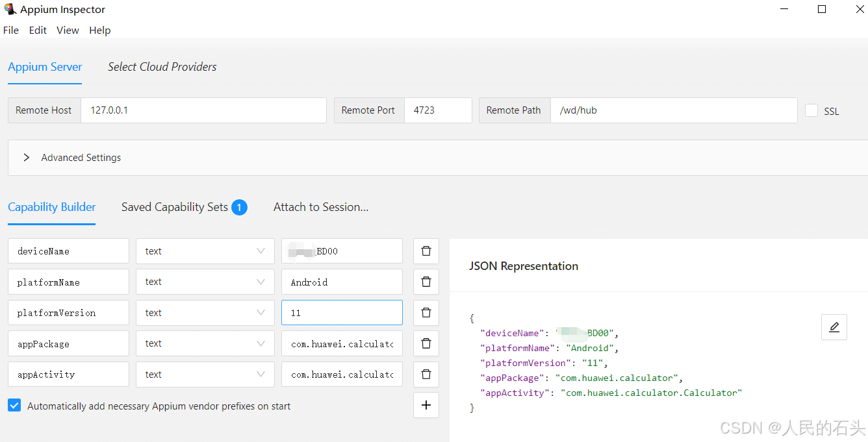Click the Android value field
The width and height of the screenshot is (868, 442).
click(342, 282)
